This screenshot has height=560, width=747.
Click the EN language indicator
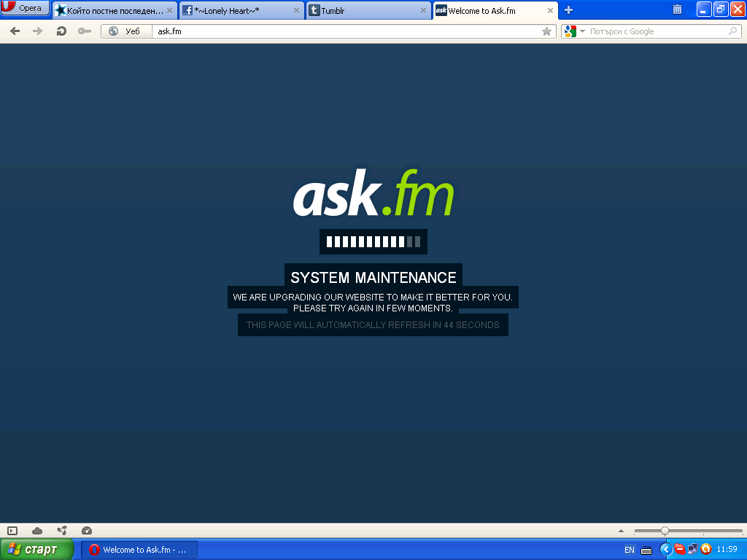point(630,550)
